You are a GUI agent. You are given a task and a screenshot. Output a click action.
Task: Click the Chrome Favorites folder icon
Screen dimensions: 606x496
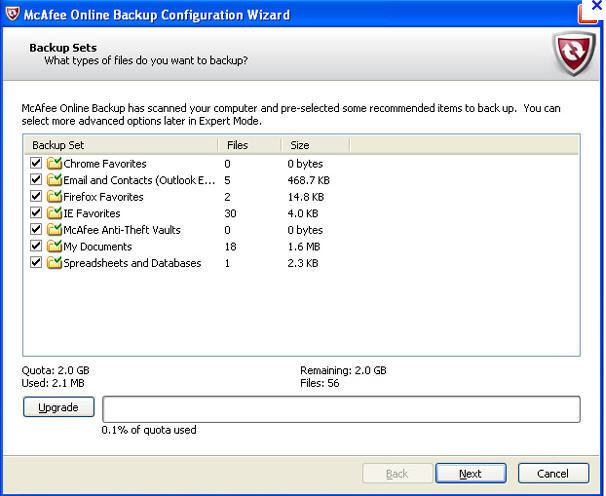(x=54, y=164)
